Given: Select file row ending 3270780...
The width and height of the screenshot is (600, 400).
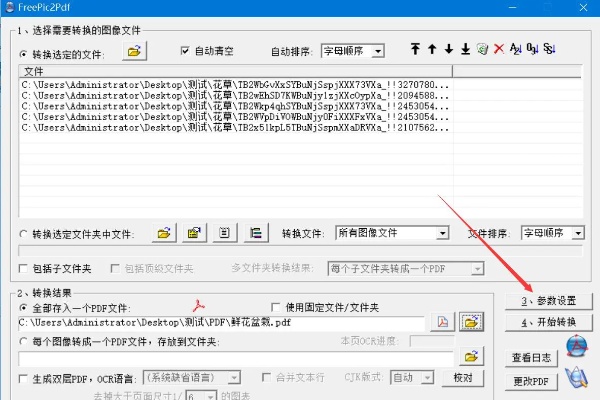Looking at the screenshot, I should [x=236, y=85].
